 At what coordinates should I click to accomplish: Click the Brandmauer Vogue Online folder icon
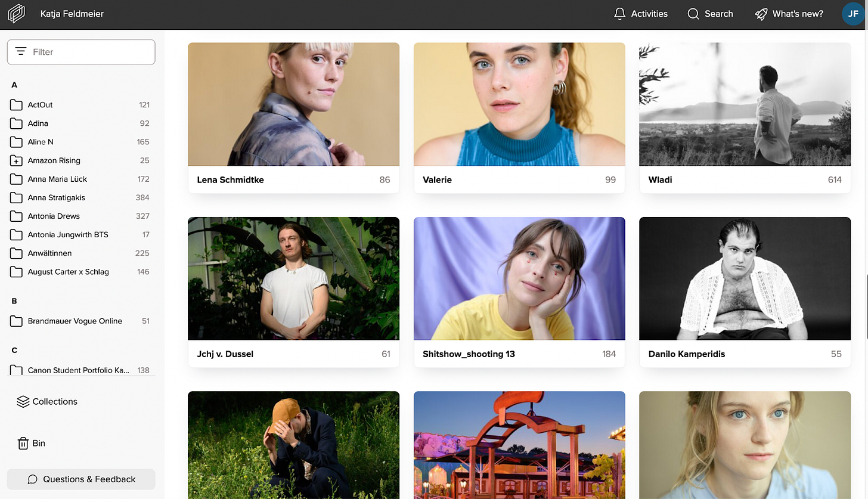tap(16, 321)
